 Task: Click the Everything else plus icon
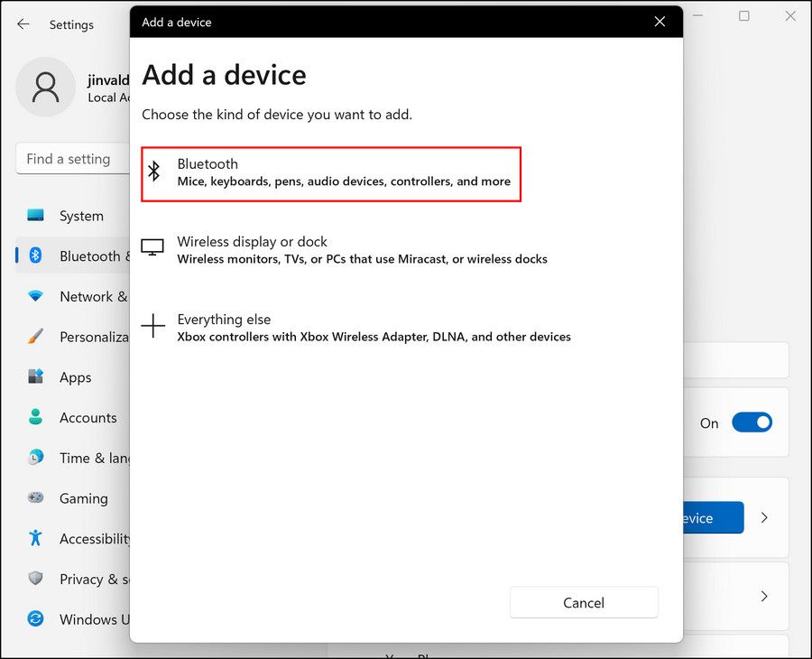tap(153, 326)
